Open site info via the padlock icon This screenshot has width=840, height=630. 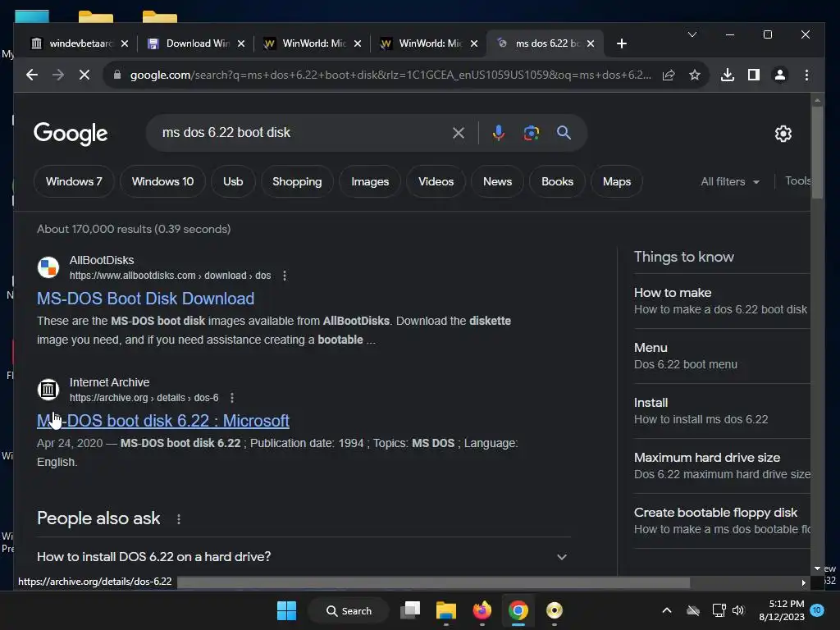click(117, 75)
